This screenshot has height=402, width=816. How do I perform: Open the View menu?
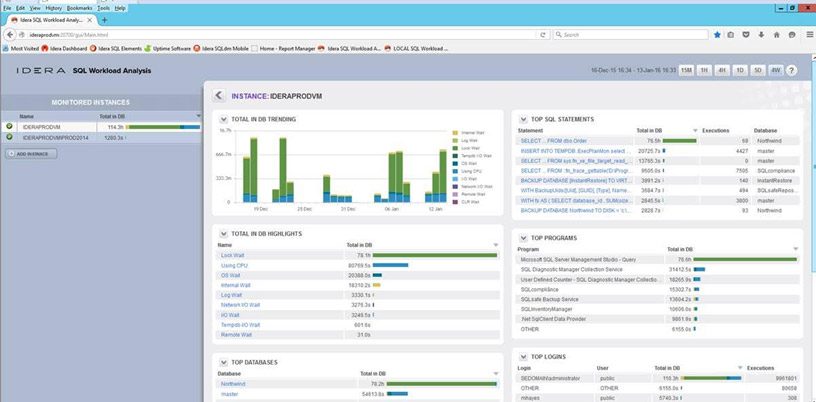pos(35,8)
